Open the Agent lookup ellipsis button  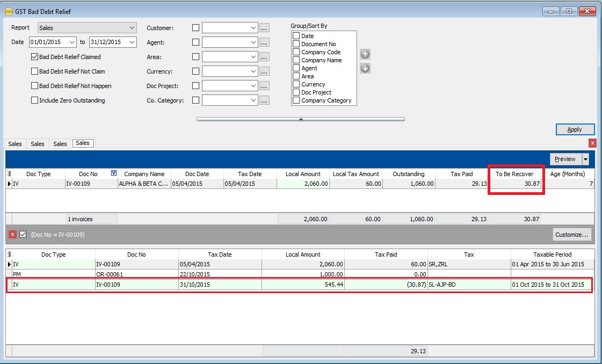click(x=264, y=42)
